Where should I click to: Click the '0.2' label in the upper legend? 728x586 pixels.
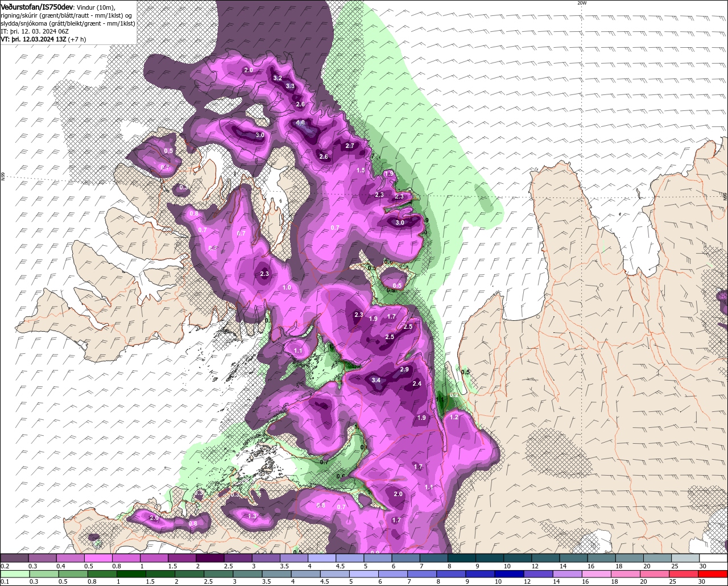coord(5,566)
